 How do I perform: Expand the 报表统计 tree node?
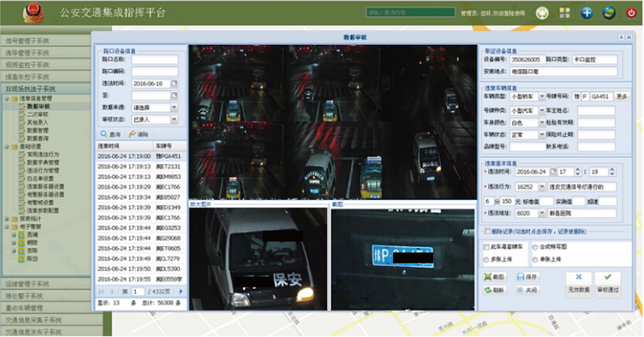(x=6, y=218)
